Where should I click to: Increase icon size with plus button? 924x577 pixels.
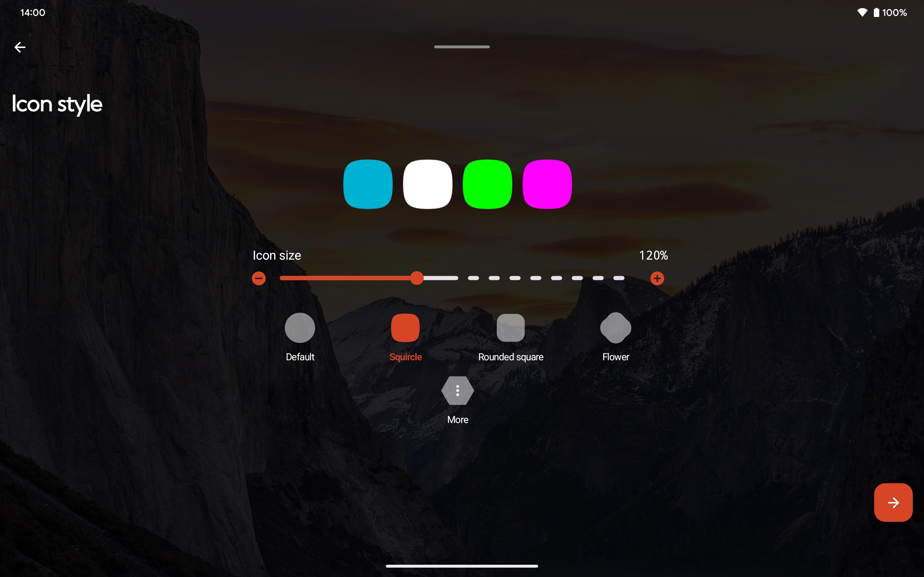tap(657, 278)
